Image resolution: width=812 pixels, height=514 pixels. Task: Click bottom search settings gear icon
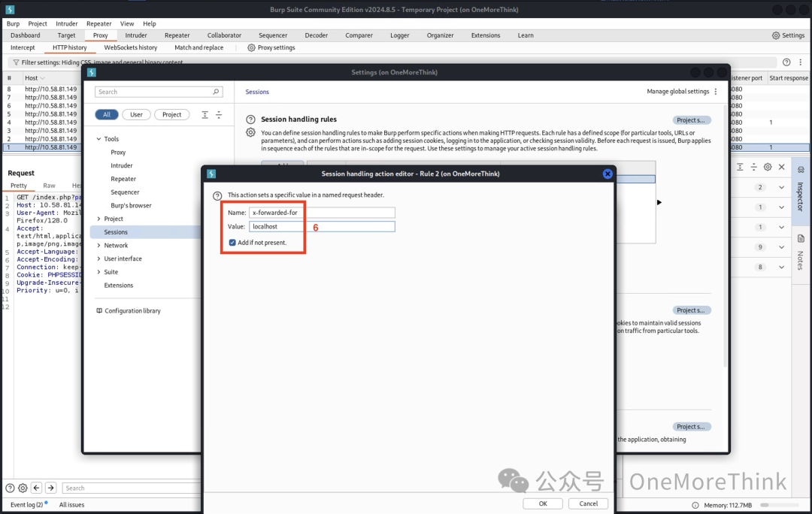(x=23, y=488)
